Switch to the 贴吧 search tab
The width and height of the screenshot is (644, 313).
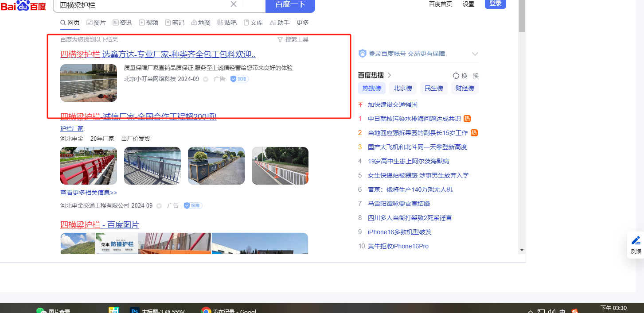point(227,23)
